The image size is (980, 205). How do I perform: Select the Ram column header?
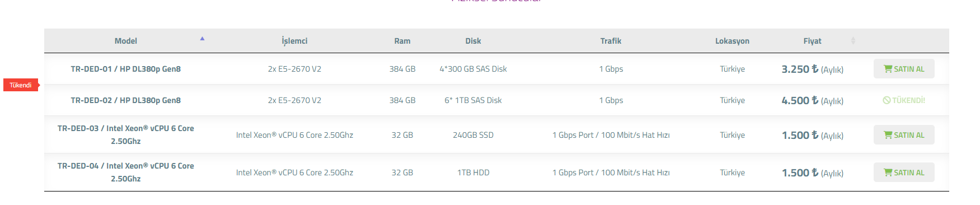click(402, 41)
